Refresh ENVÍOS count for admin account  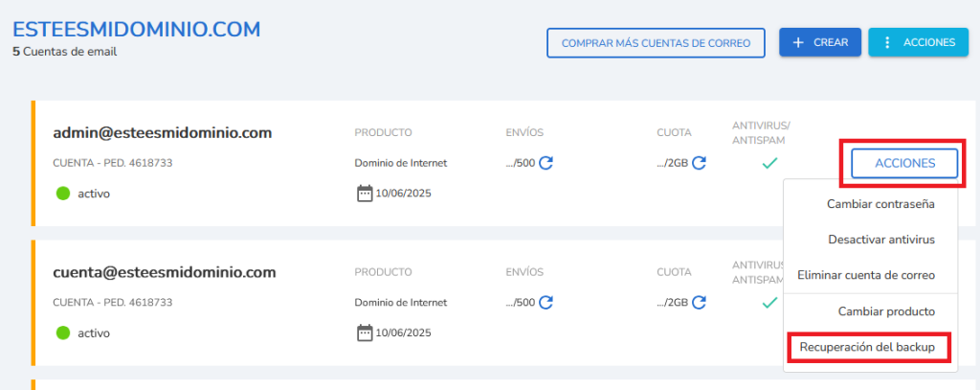pyautogui.click(x=546, y=164)
